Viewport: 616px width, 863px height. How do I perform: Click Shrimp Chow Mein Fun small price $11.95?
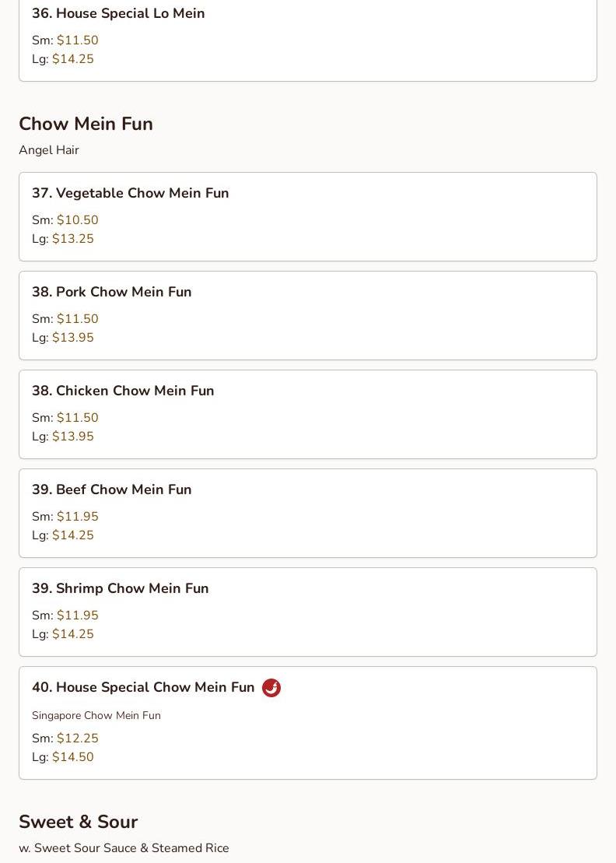[x=77, y=616]
